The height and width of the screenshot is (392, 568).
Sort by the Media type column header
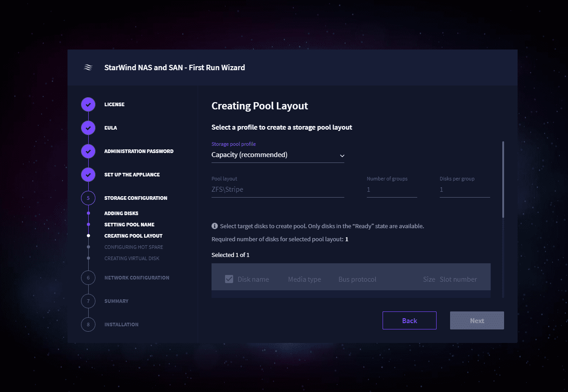click(305, 279)
